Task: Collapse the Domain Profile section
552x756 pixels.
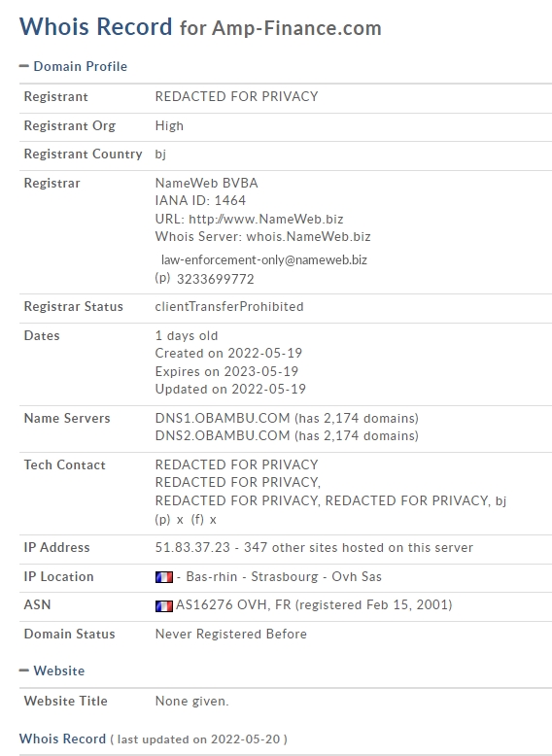Action: 73,66
